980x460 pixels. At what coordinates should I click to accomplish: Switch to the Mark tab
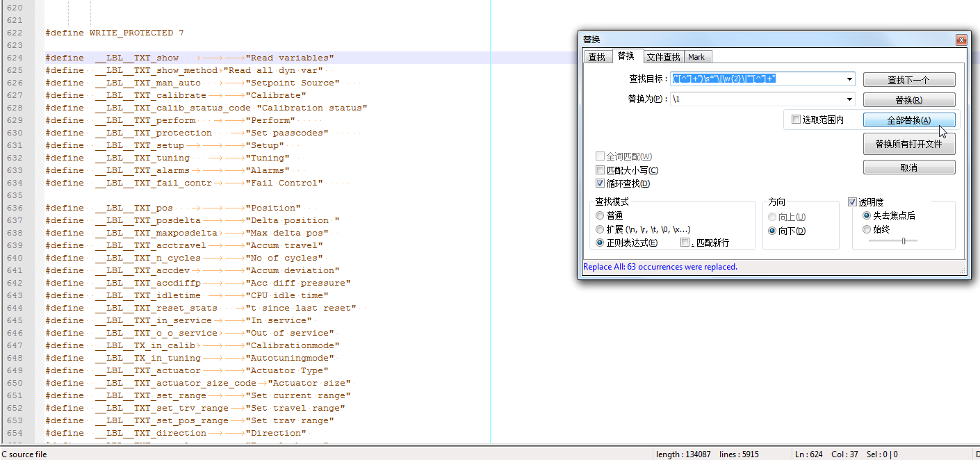coord(696,57)
